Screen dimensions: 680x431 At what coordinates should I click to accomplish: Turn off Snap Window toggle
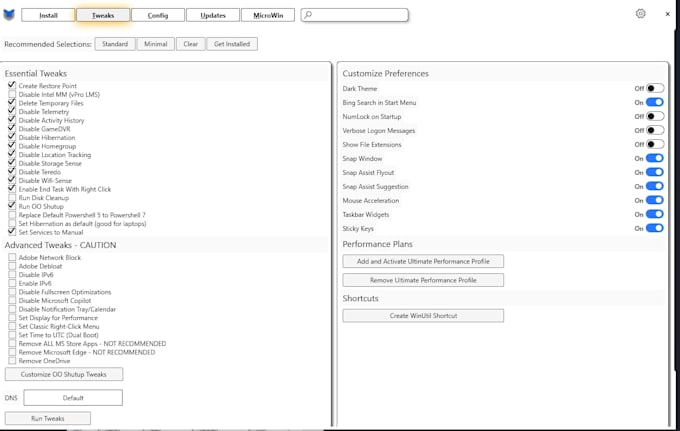tap(654, 158)
